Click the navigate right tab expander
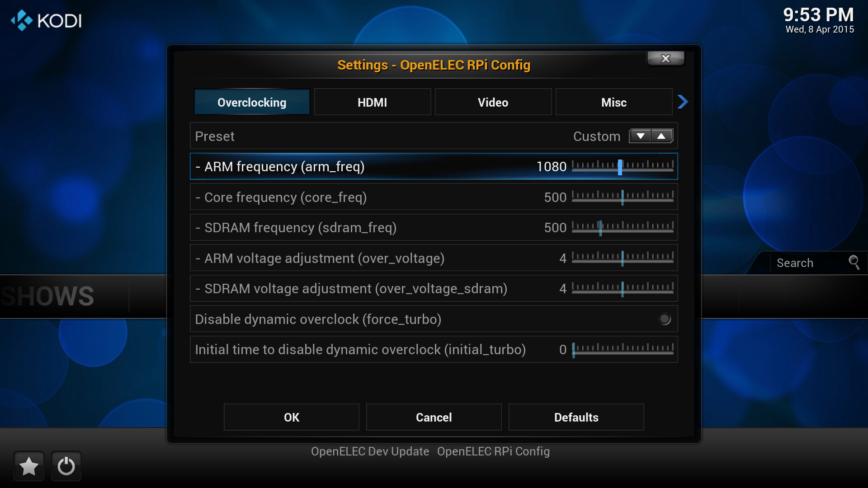This screenshot has width=868, height=488. (683, 102)
